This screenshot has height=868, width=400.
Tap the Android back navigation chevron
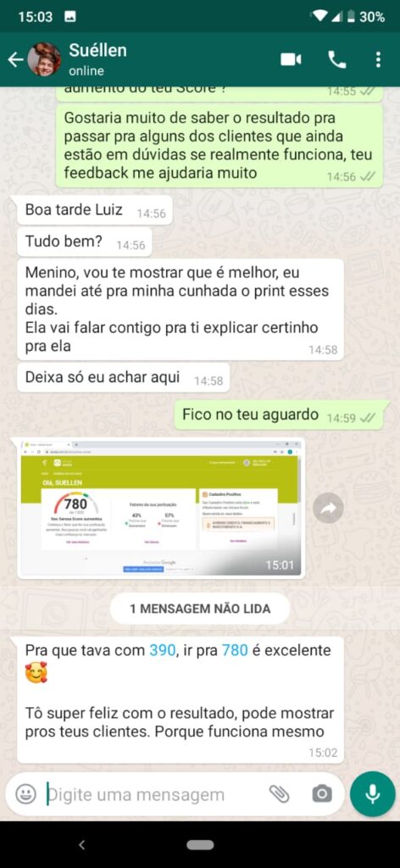[82, 845]
